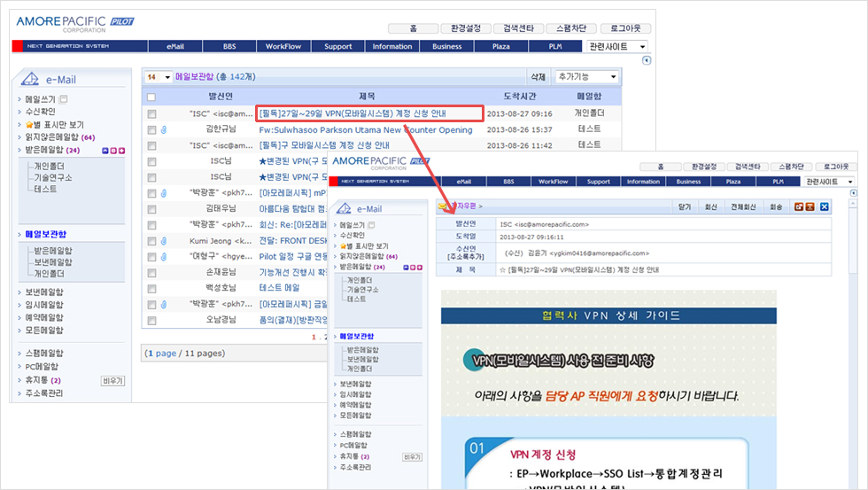Check the box for 백성호님 mail row
This screenshot has height=490, width=868.
151,289
